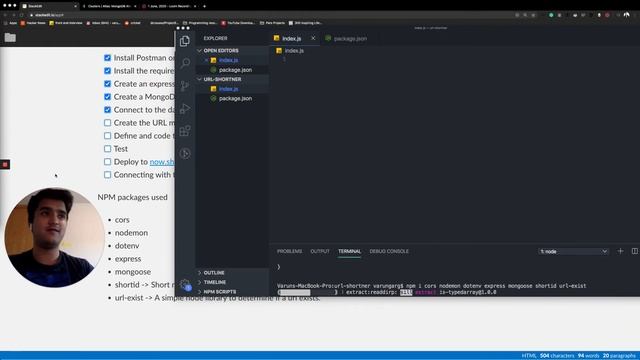Click the folder icon in the notes app
This screenshot has height=360, width=640.
(10, 38)
